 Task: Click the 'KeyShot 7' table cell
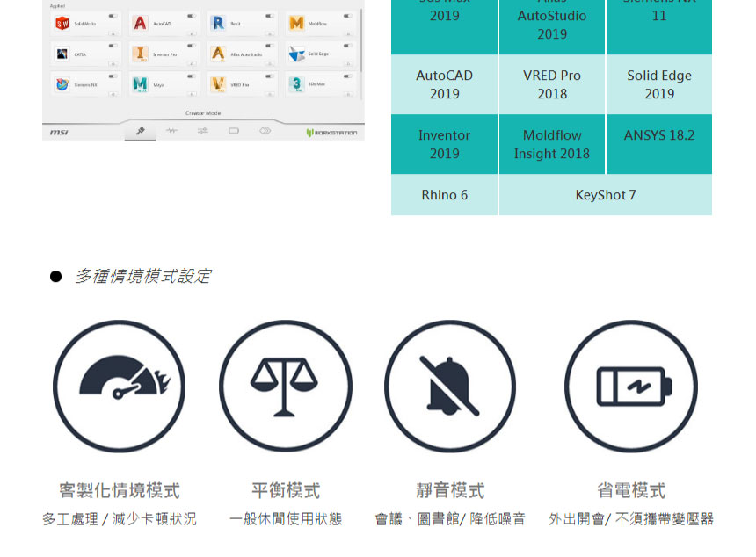coord(606,195)
